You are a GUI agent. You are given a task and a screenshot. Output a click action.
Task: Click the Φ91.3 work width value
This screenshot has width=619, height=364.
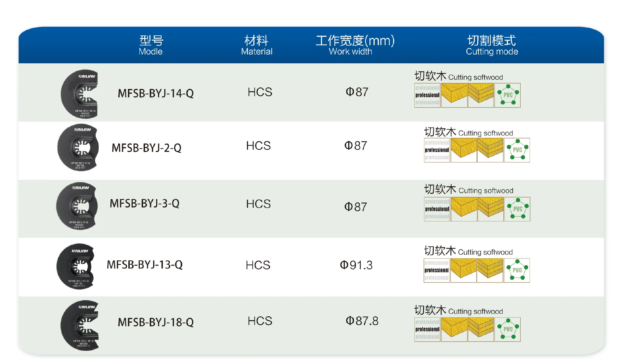pos(356,265)
